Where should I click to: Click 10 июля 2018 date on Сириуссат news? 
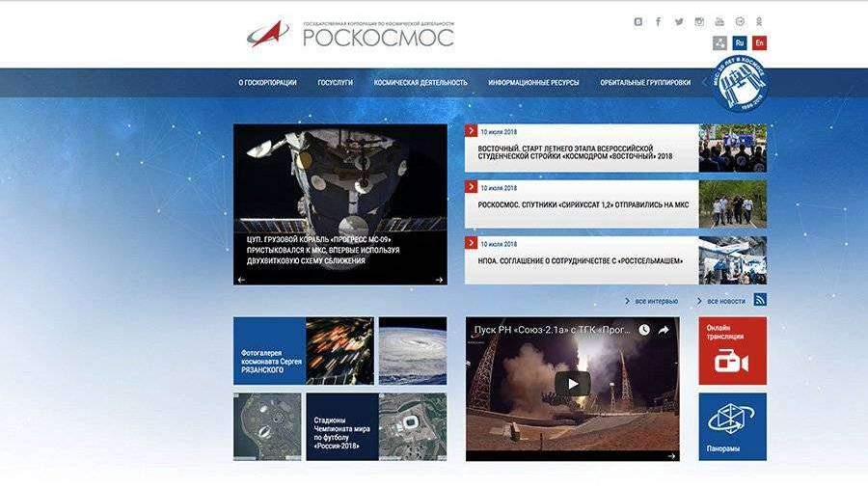499,187
